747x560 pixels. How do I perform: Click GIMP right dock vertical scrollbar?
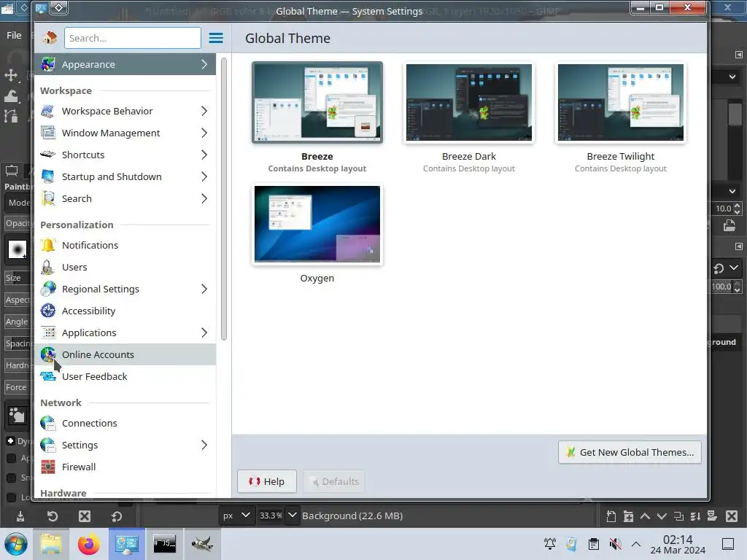click(735, 114)
